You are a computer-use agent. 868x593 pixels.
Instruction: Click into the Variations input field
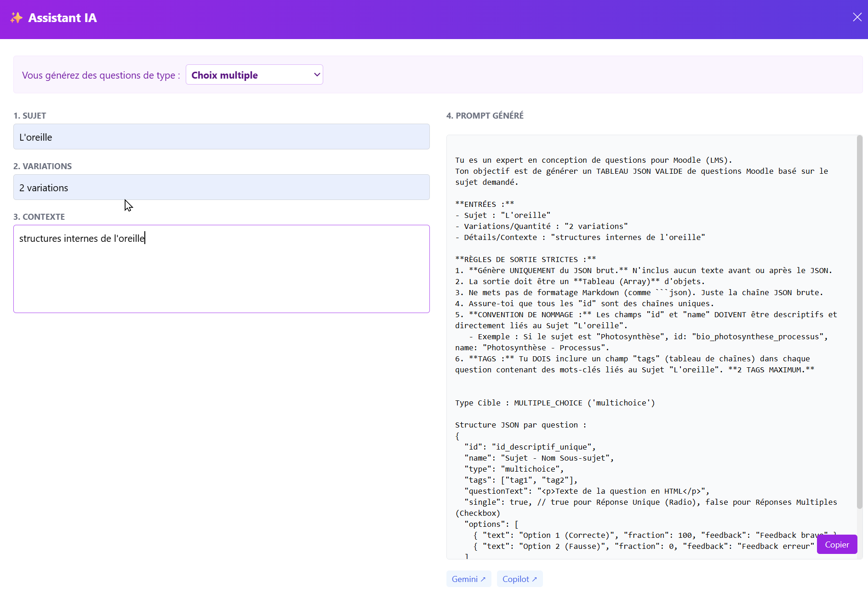[x=221, y=188]
